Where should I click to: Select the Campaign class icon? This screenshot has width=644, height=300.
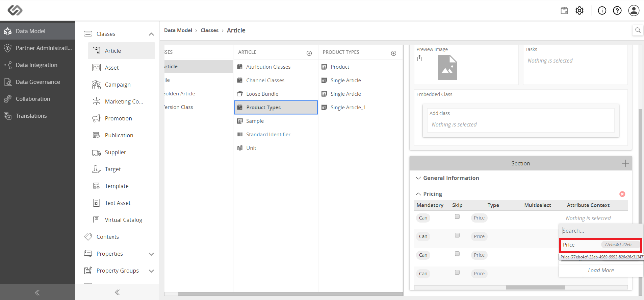pyautogui.click(x=96, y=85)
